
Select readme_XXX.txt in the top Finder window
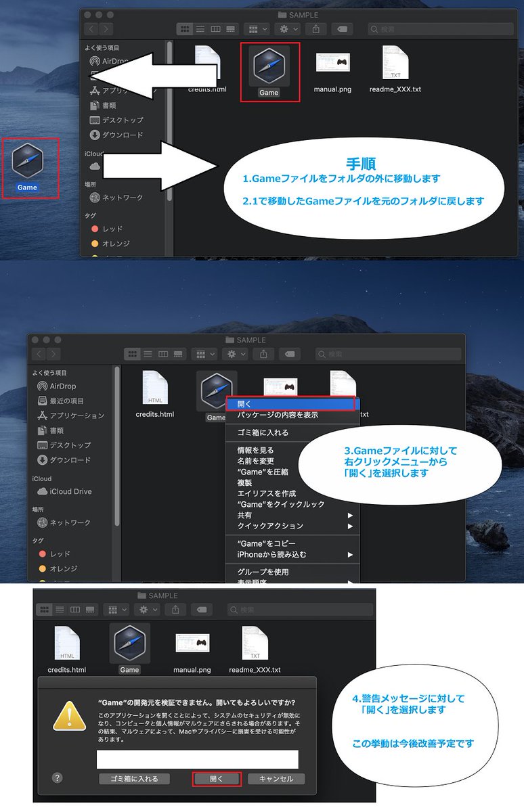pos(395,63)
